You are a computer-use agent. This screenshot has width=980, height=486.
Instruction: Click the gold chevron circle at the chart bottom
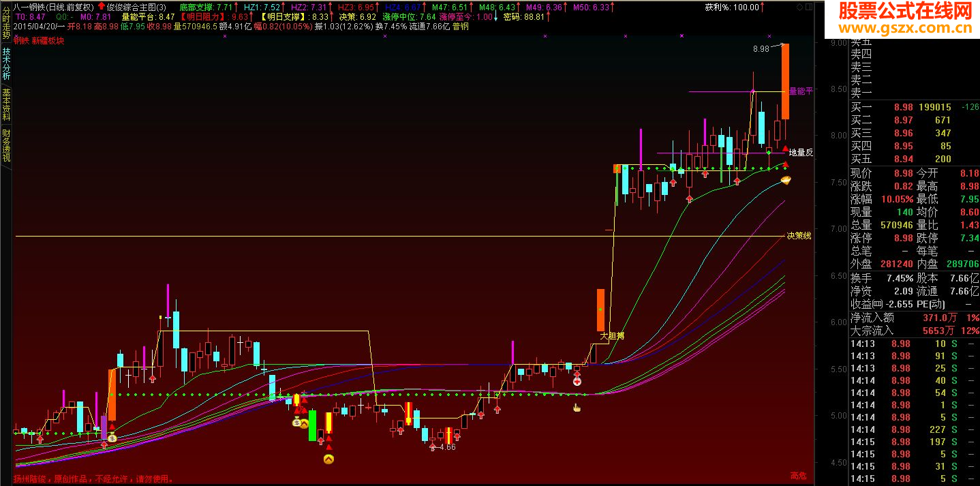[x=328, y=459]
